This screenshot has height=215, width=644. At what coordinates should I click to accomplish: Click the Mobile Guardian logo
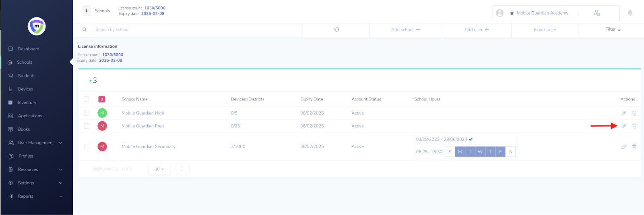click(x=37, y=26)
